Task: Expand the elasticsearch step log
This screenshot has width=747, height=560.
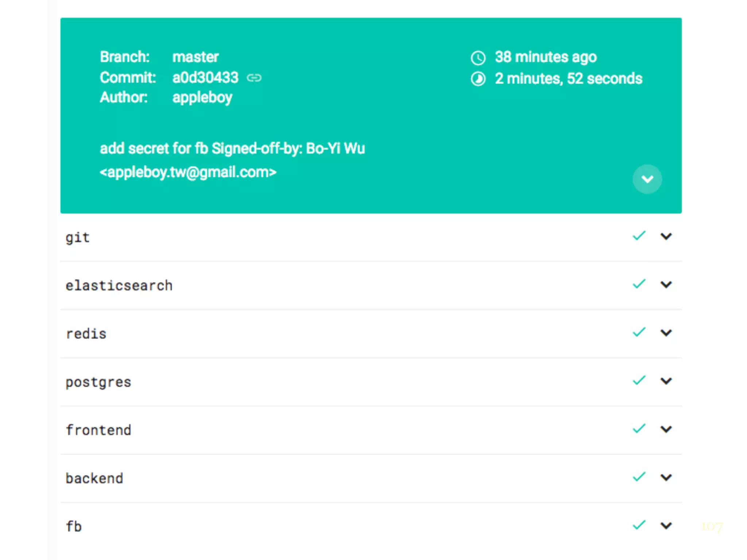Action: pos(666,284)
